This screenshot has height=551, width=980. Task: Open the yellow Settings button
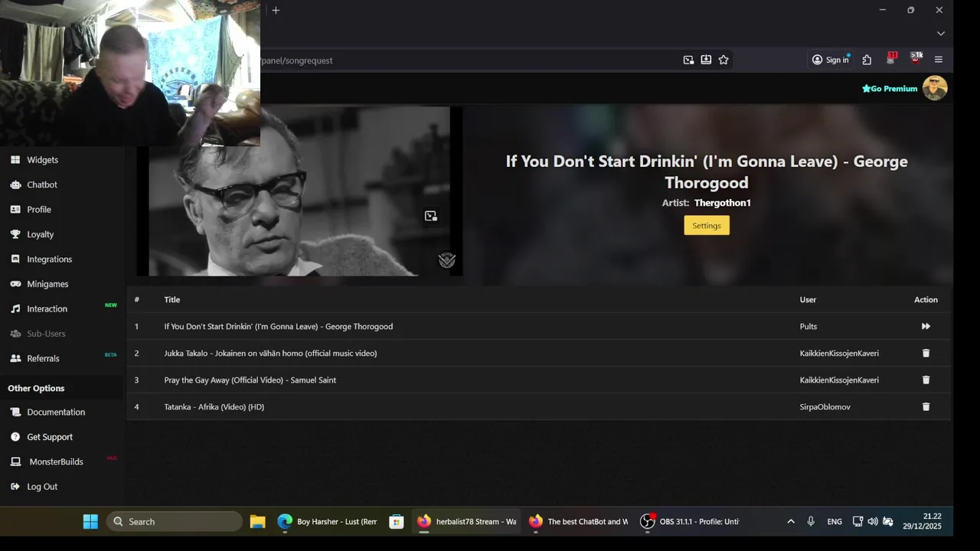click(707, 225)
